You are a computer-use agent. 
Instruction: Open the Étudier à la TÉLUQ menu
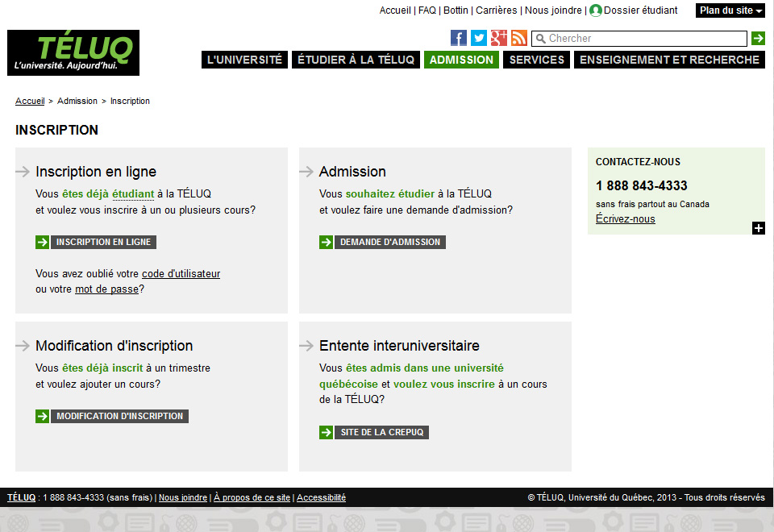(356, 60)
